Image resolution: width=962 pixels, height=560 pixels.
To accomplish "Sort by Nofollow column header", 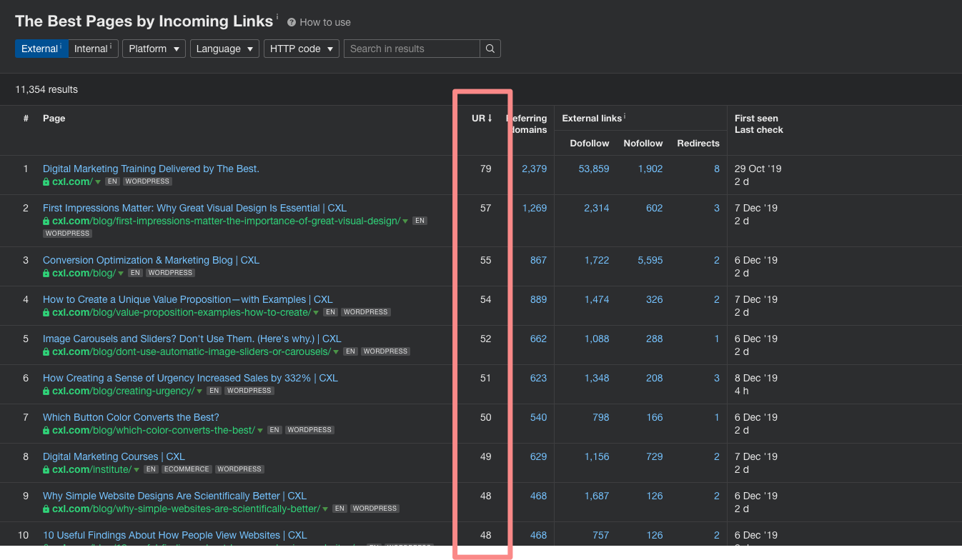I will [x=643, y=144].
